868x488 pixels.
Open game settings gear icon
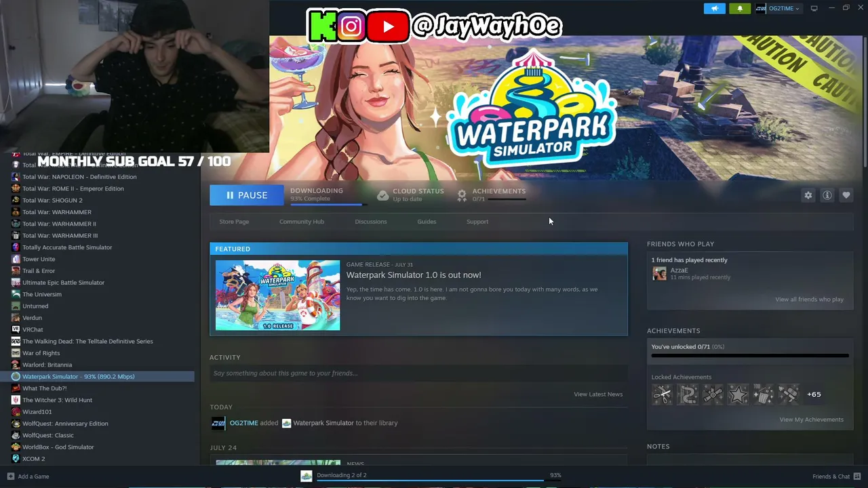coord(808,195)
